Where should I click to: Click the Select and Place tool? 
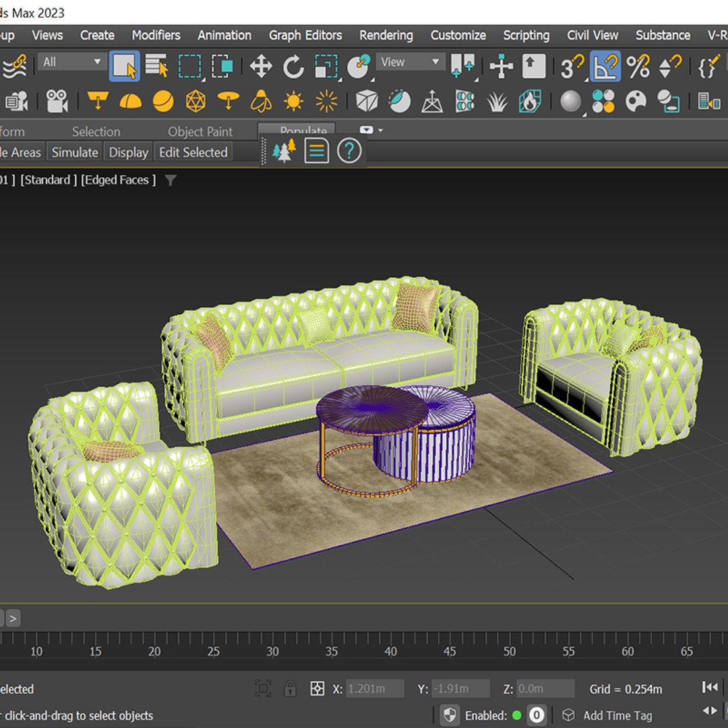point(359,66)
